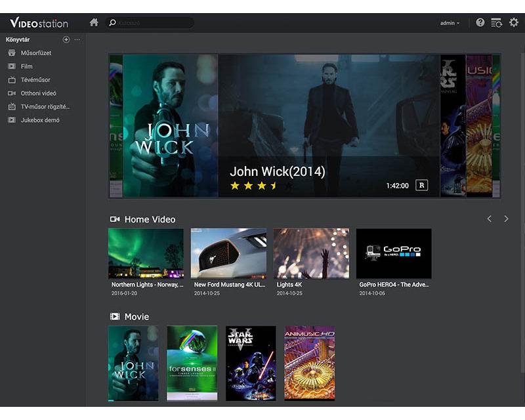Click the Movie section film icon
The image size is (525, 420).
(x=115, y=316)
